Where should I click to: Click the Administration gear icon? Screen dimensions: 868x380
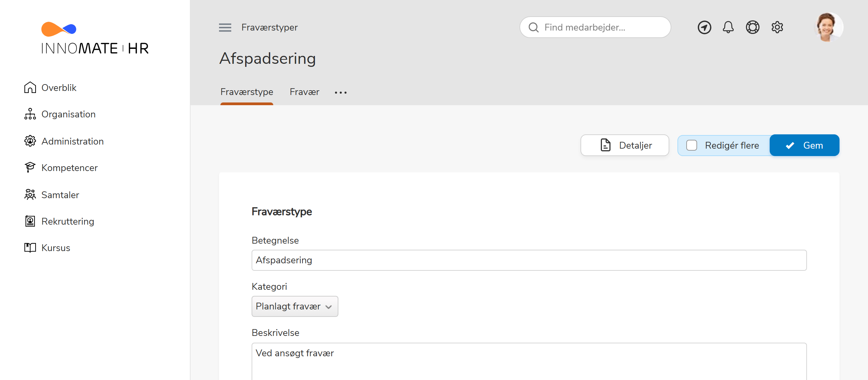[30, 141]
